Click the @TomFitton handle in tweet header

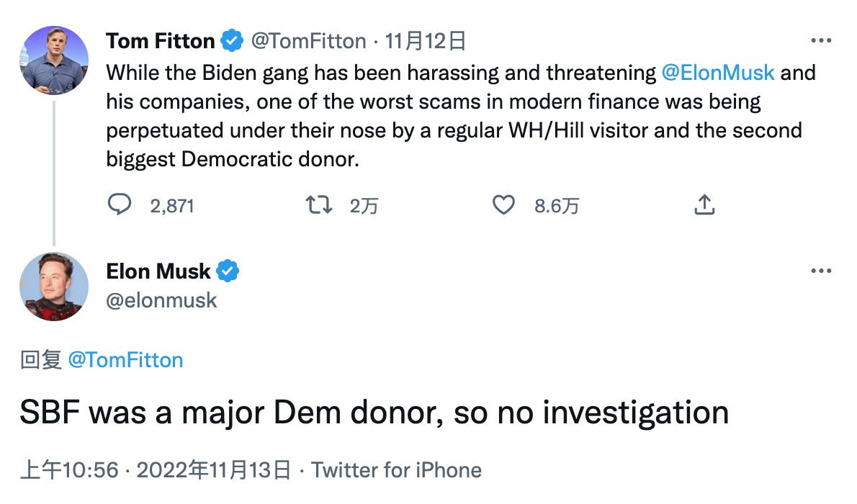coord(308,41)
